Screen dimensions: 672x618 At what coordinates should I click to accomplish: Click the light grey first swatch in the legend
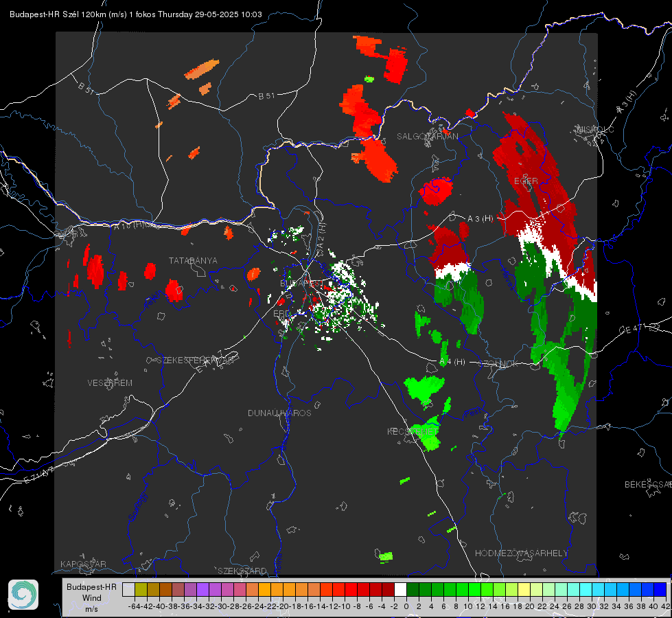(128, 590)
